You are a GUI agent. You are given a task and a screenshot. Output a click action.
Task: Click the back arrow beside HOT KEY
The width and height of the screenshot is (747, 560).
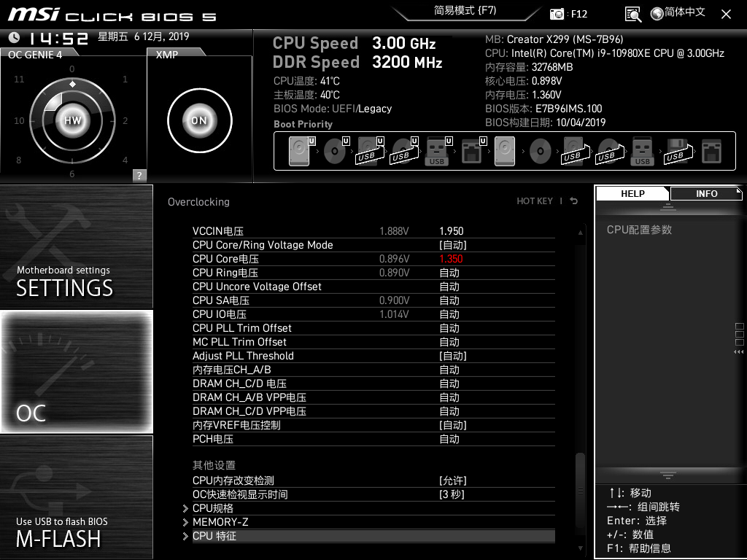tap(574, 201)
